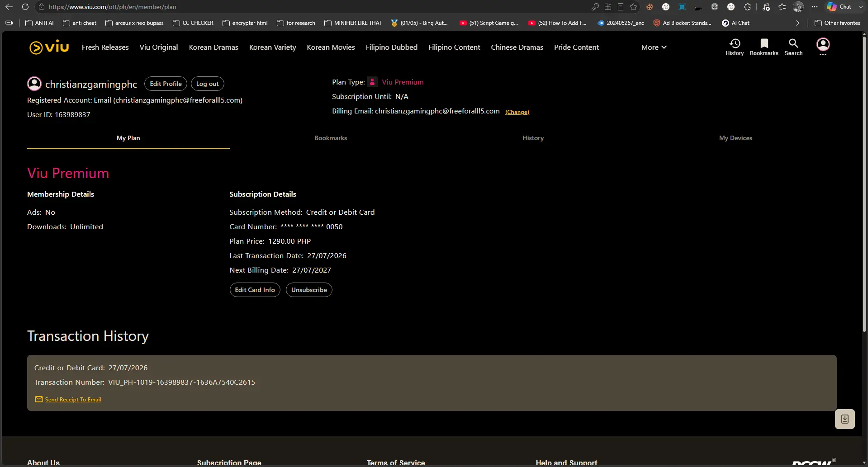868x467 pixels.
Task: Open browser Settings and more menu
Action: (x=815, y=7)
